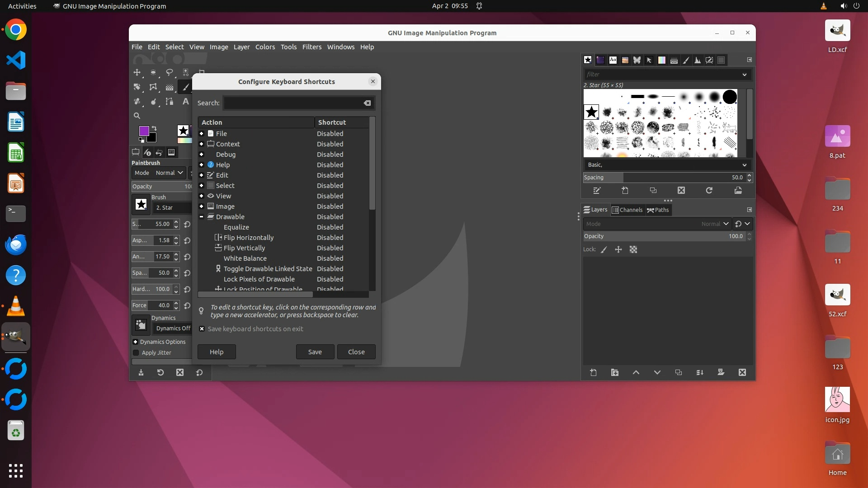The height and width of the screenshot is (488, 868).
Task: Swap foreground and background colors
Action: (154, 128)
